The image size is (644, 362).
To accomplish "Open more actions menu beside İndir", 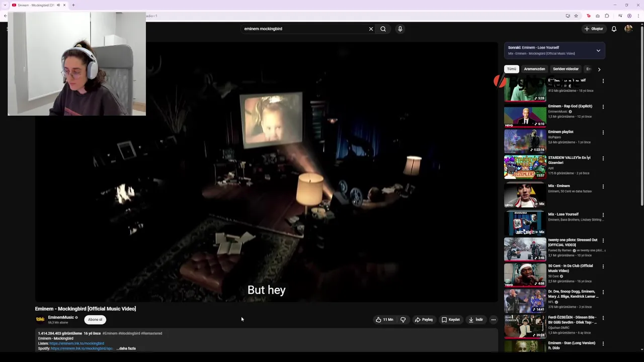I will click(x=494, y=319).
